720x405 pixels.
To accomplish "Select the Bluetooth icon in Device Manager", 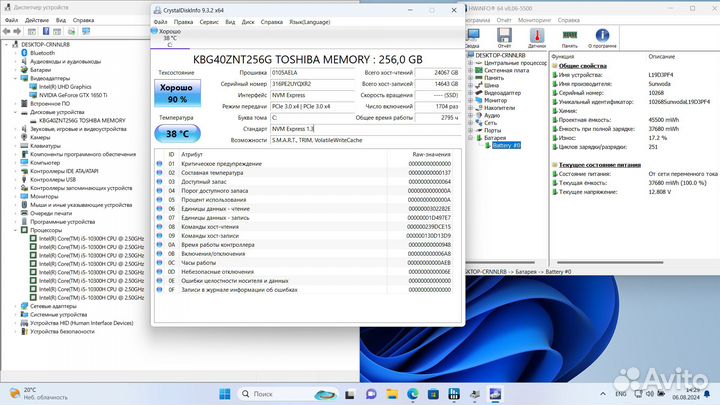I will click(24, 53).
